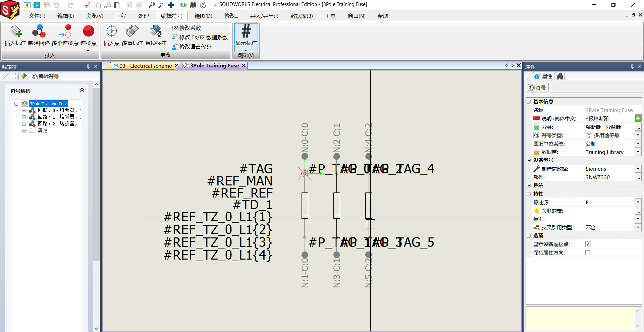Viewport: 644px width, 332px height.
Task: Click the left panel vertical scrollbar down arrow
Action: (96, 328)
